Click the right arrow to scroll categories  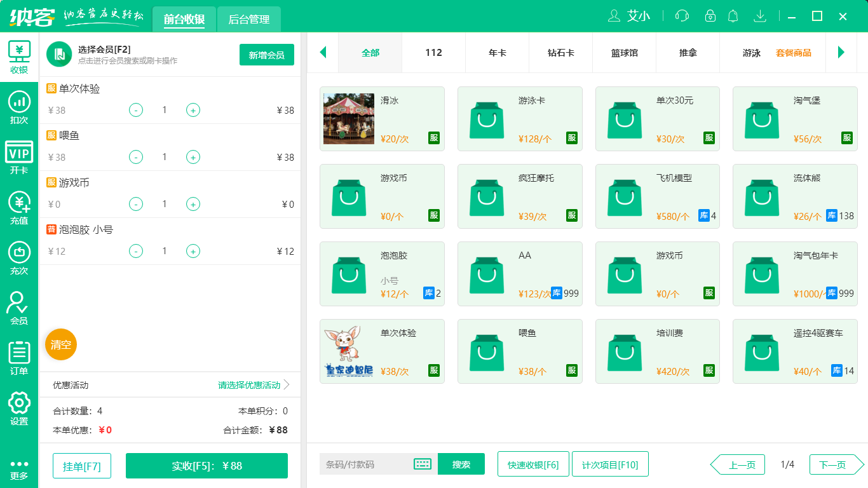pos(842,53)
